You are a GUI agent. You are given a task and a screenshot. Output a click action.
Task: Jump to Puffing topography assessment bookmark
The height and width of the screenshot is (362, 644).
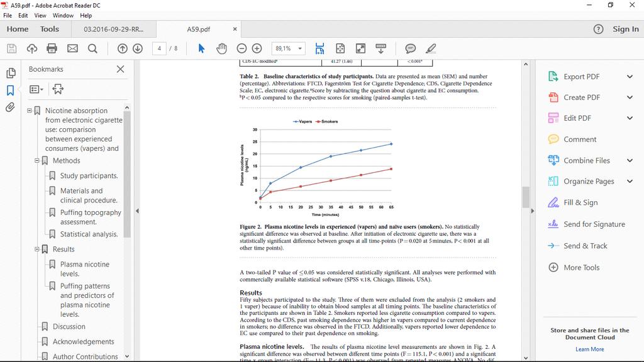point(91,217)
